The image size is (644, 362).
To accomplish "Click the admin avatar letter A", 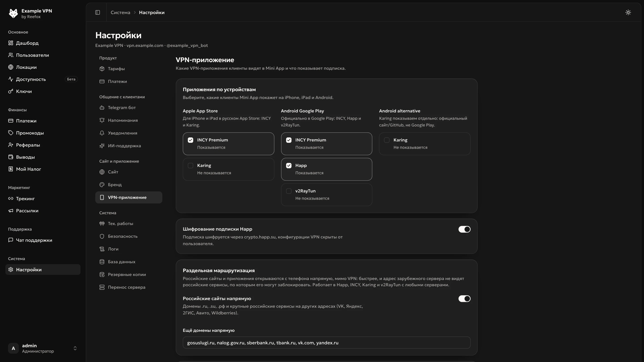I will [x=13, y=348].
